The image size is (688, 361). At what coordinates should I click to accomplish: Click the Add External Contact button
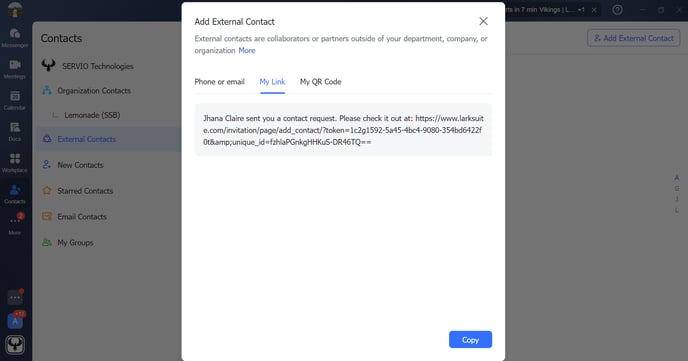[634, 38]
